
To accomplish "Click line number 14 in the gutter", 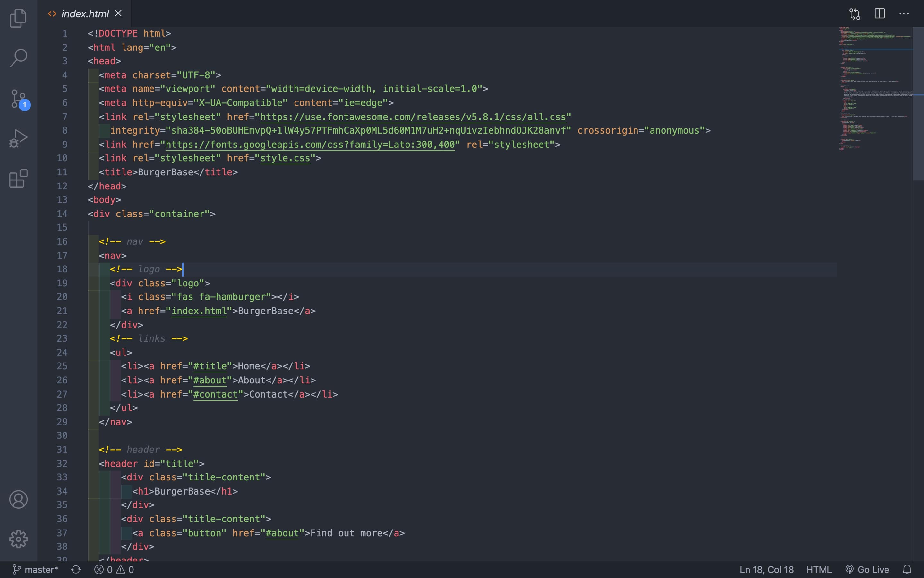I will [62, 214].
